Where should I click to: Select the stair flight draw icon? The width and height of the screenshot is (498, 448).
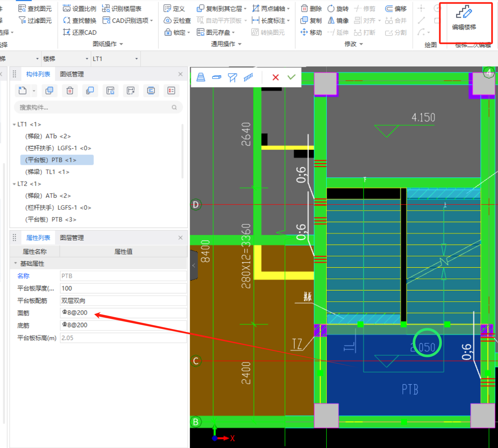point(201,77)
